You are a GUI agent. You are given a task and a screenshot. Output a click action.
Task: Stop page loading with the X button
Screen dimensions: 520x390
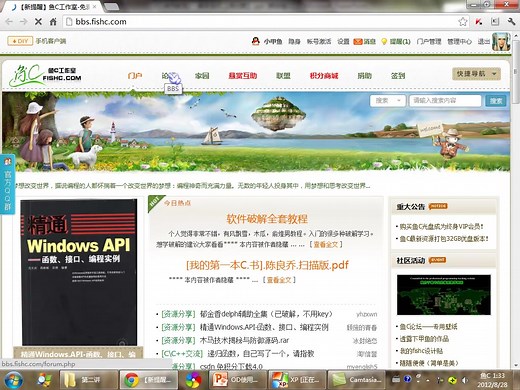(38, 22)
